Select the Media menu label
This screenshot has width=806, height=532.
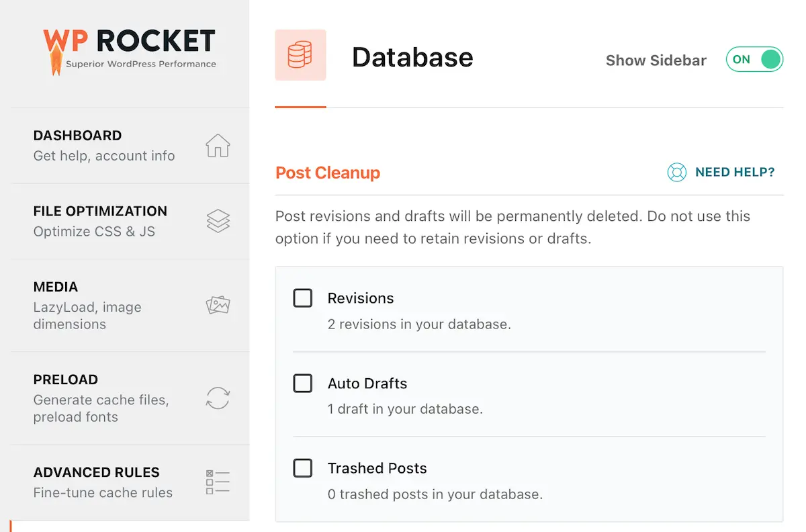(x=56, y=287)
